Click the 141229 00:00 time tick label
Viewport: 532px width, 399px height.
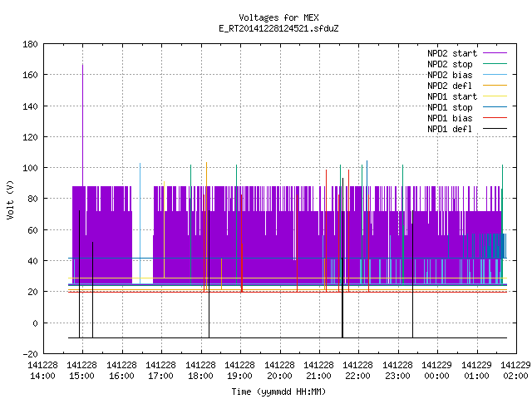[436, 371]
